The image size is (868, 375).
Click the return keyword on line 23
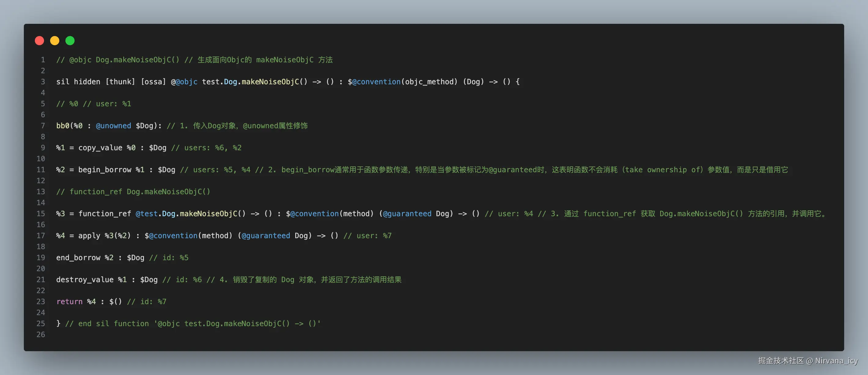[69, 302]
